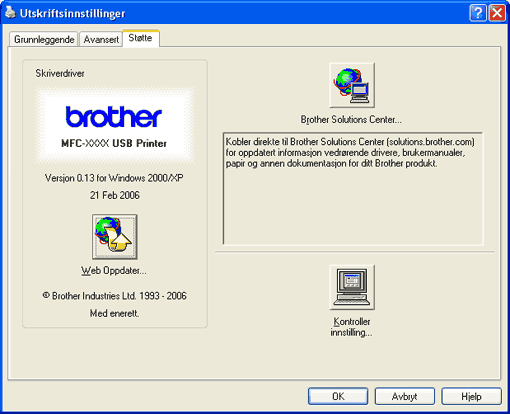This screenshot has width=510, height=414.
Task: Confirm with the OK button
Action: click(338, 396)
